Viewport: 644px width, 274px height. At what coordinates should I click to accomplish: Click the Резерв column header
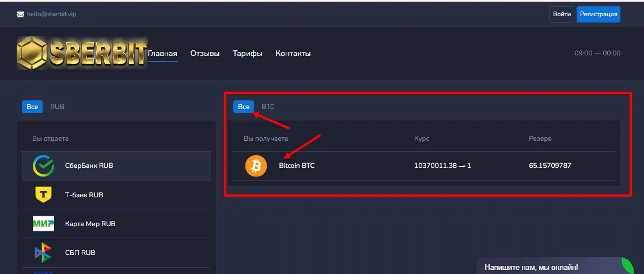(540, 138)
